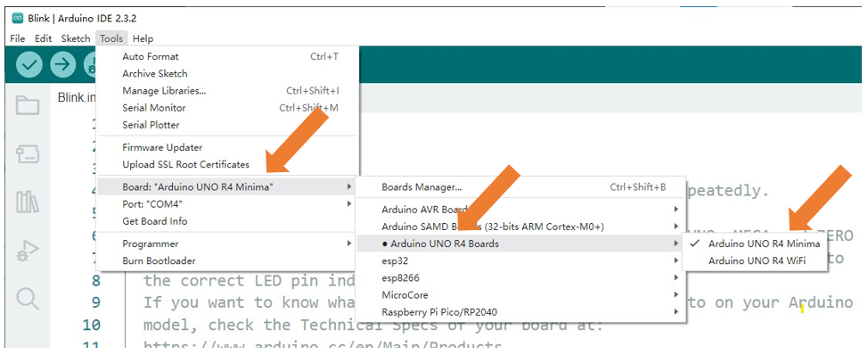Launch Firmware Updater menu entry
Viewport: 868px width, 355px height.
coord(227,148)
